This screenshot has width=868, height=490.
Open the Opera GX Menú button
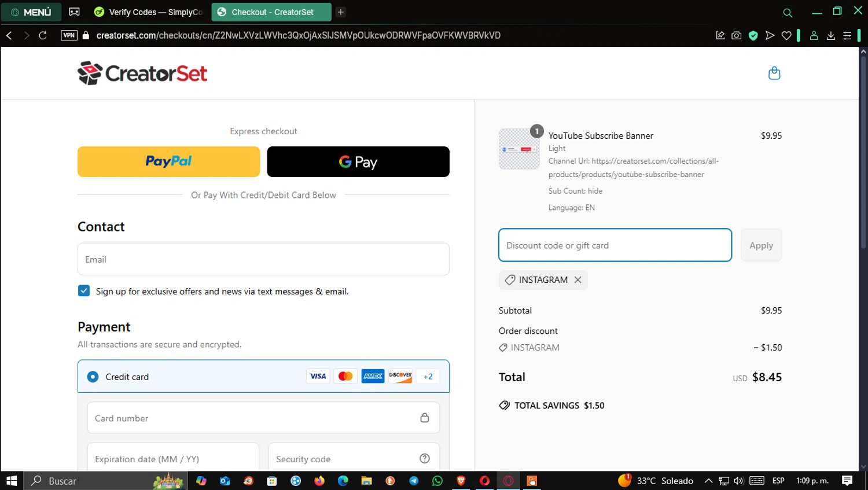pyautogui.click(x=31, y=12)
